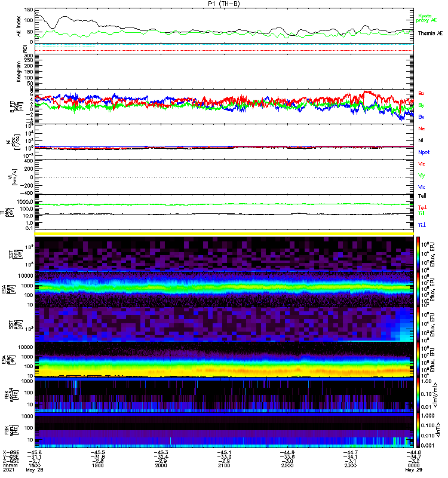Click the blue Npot legend entry

[424, 152]
